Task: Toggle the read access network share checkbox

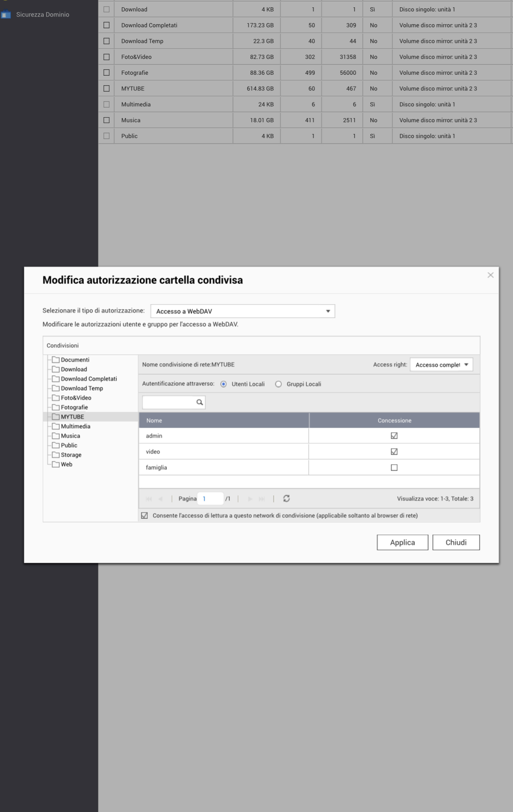Action: (x=145, y=515)
